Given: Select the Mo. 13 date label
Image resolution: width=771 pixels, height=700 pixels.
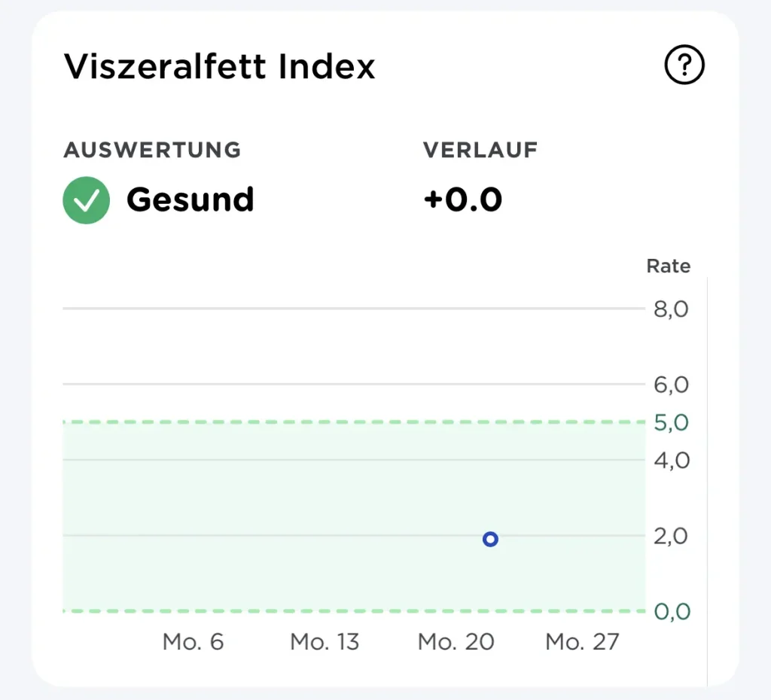Looking at the screenshot, I should click(325, 641).
